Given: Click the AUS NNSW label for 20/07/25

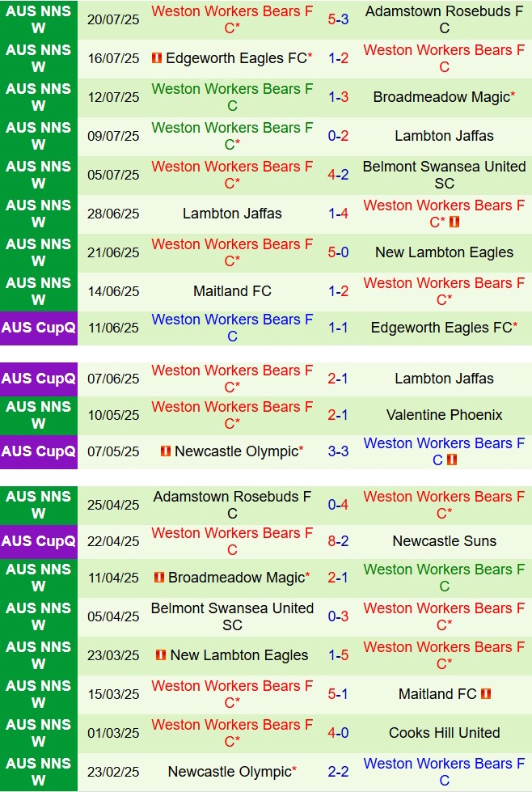Looking at the screenshot, I should (x=39, y=19).
